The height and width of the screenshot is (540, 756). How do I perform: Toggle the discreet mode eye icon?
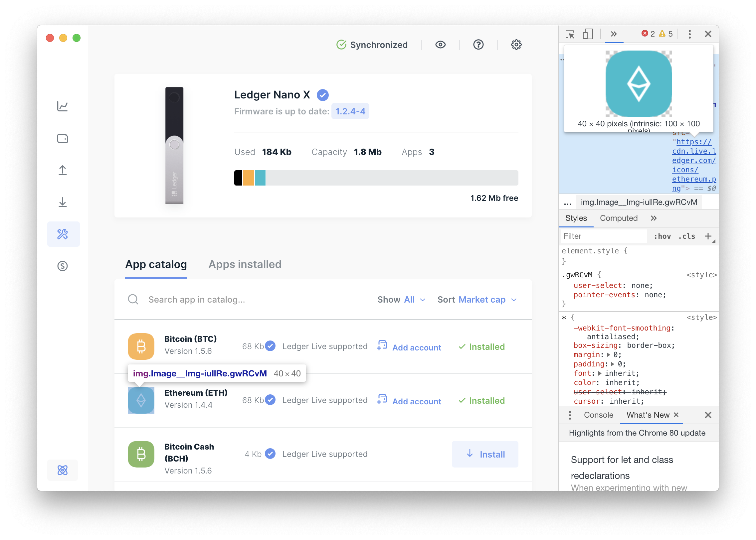click(x=440, y=45)
